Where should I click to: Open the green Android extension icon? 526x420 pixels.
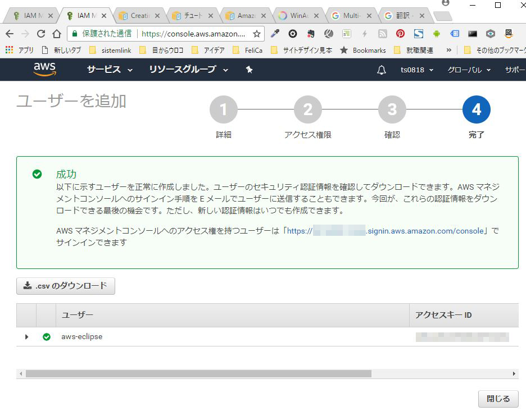[437, 34]
